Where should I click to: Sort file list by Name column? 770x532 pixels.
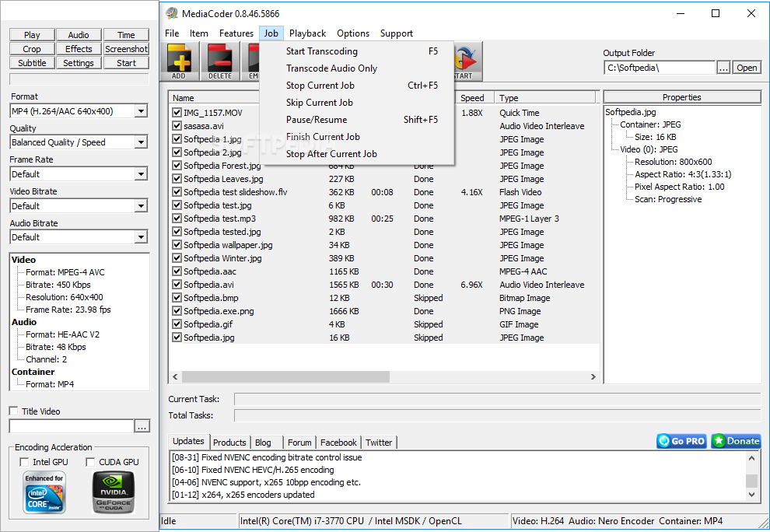[214, 98]
